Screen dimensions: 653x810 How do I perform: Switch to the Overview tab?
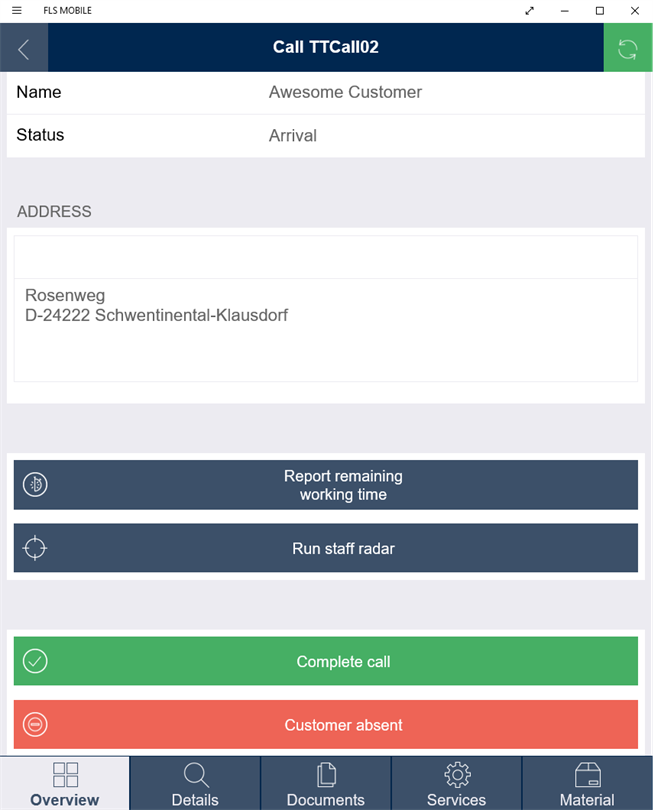click(x=65, y=784)
